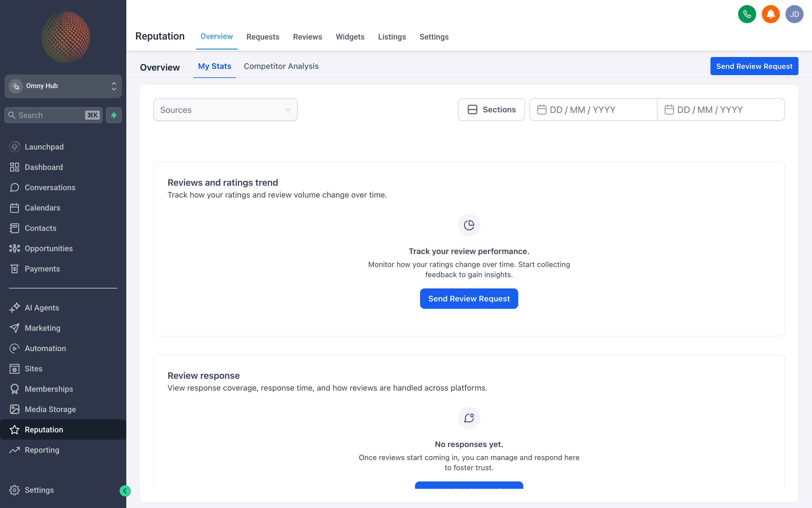Click the Memberships badge icon
Viewport: 812px width, 508px height.
tap(14, 389)
